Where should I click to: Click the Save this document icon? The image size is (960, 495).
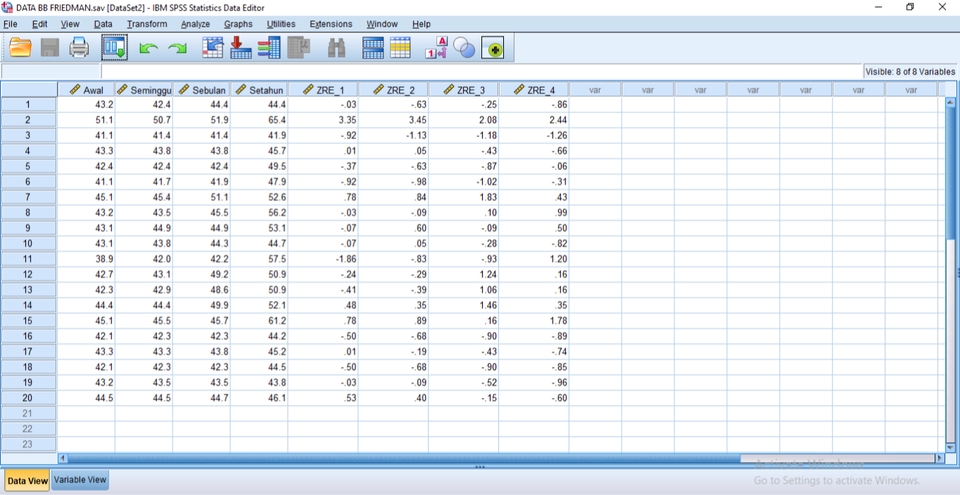[x=50, y=48]
